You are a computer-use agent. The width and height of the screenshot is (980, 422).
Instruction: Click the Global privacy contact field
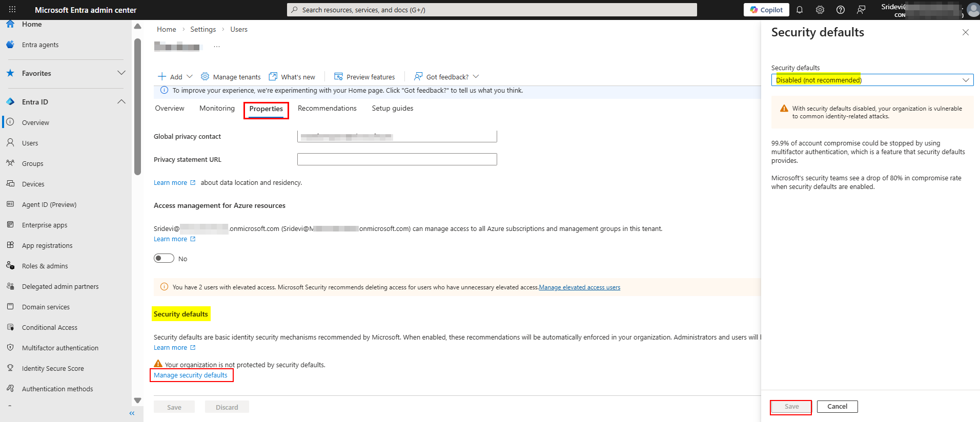[397, 136]
